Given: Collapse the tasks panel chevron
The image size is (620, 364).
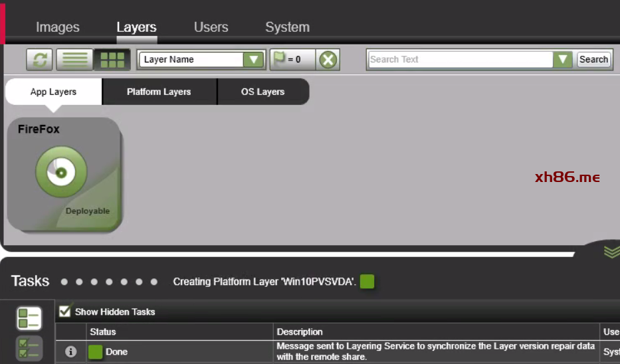Looking at the screenshot, I should [x=611, y=251].
